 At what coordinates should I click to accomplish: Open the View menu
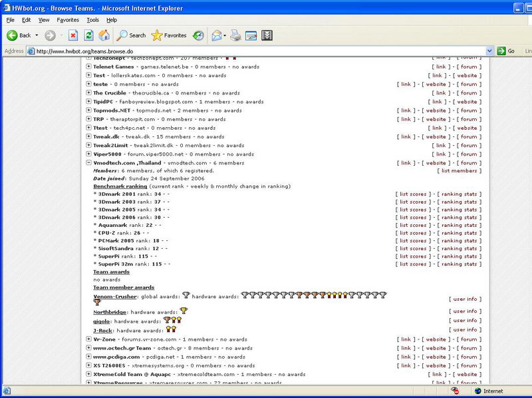(x=44, y=20)
